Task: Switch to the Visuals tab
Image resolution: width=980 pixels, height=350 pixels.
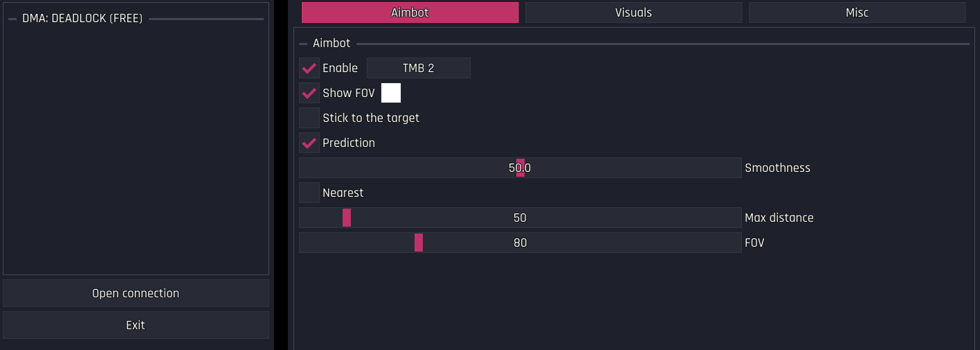Action: click(x=633, y=12)
